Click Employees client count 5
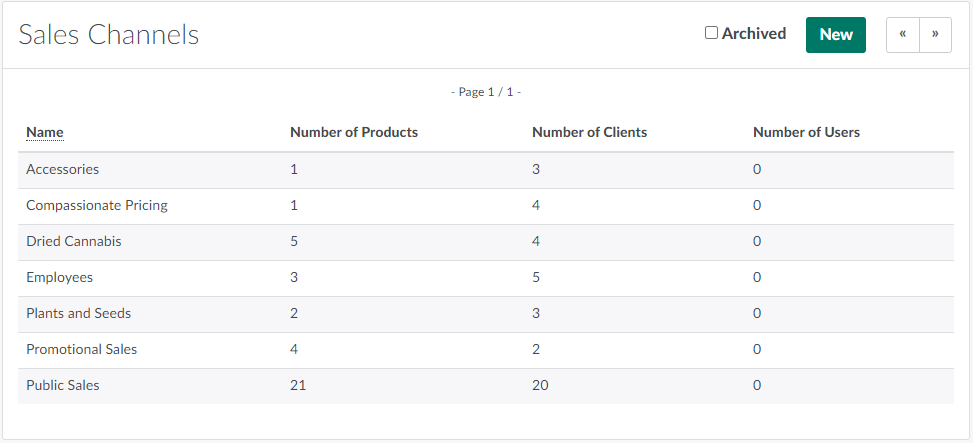 [x=536, y=278]
